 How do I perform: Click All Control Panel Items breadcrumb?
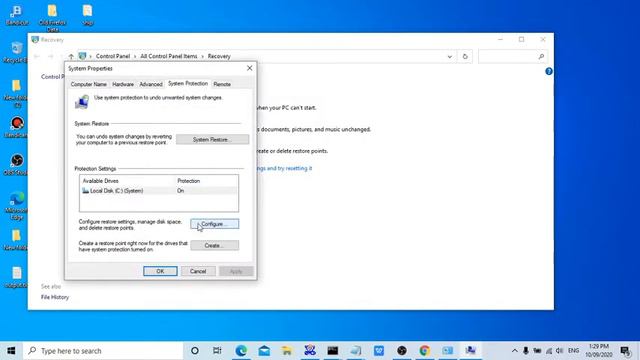[169, 56]
